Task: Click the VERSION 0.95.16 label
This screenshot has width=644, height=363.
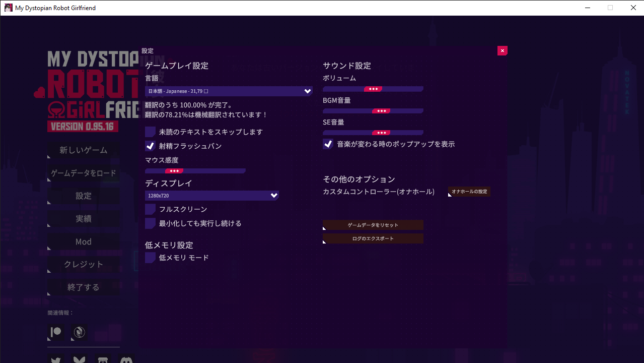Action: (x=83, y=126)
